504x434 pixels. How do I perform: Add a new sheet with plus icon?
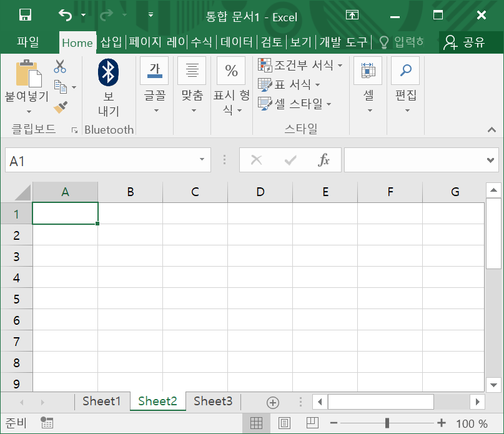coord(272,403)
